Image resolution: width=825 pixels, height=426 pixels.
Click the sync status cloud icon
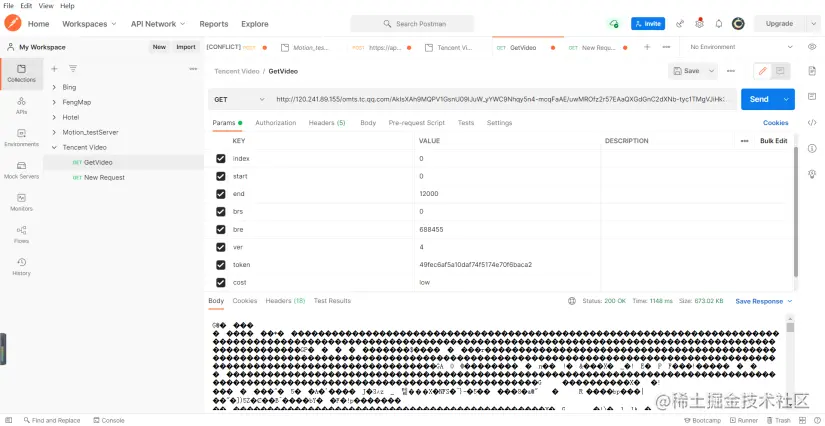[x=613, y=24]
